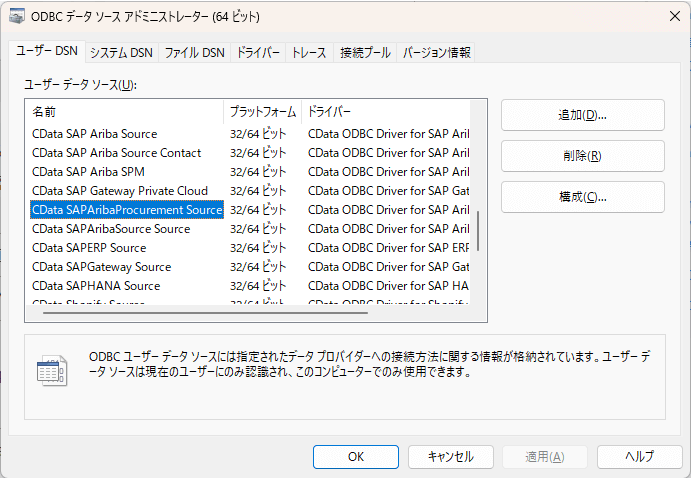Switch to the ユーザー DSN tab
The height and width of the screenshot is (478, 691).
47,52
